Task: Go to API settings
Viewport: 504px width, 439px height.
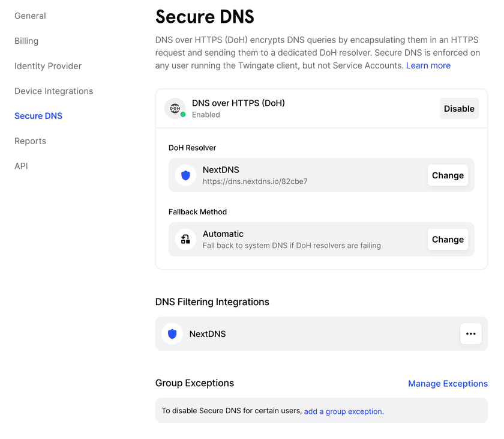Action: (x=21, y=166)
